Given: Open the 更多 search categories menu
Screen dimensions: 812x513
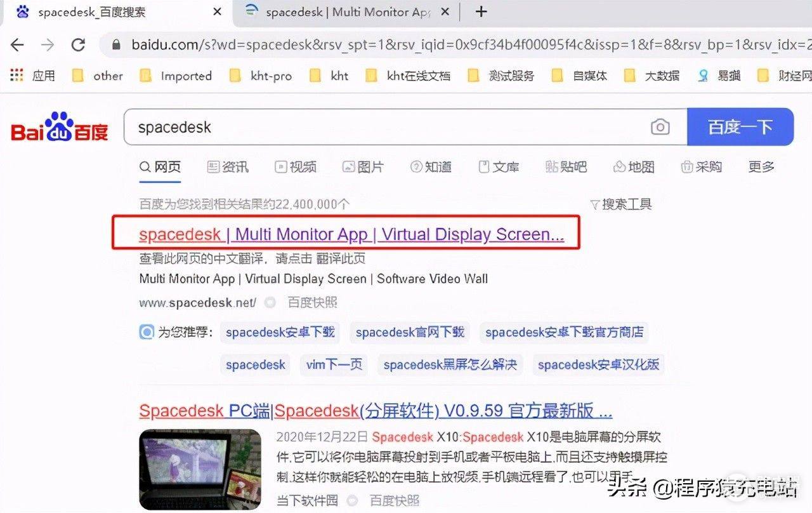Looking at the screenshot, I should pos(761,166).
